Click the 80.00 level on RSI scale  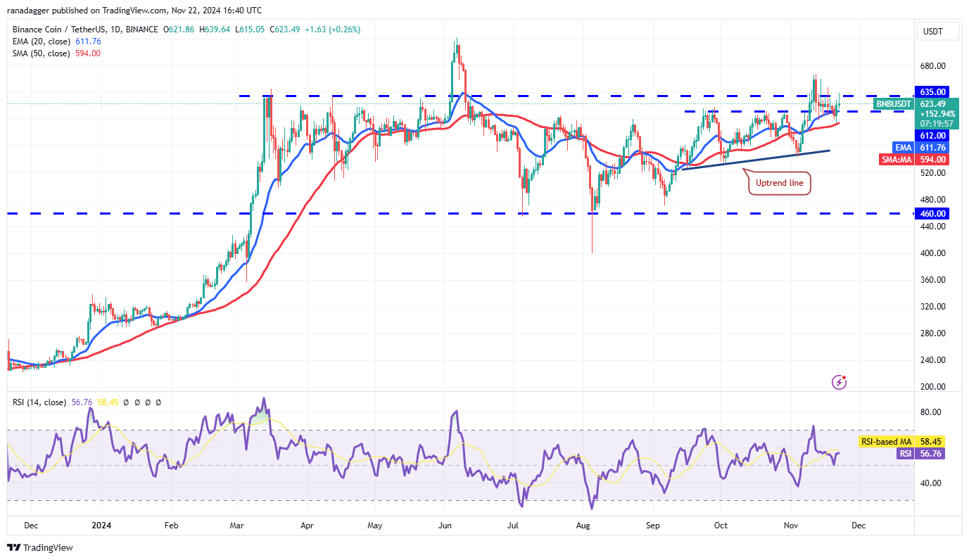point(930,412)
